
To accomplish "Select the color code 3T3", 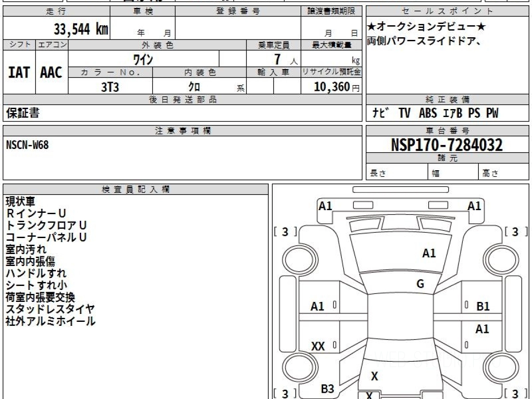I will (x=110, y=87).
